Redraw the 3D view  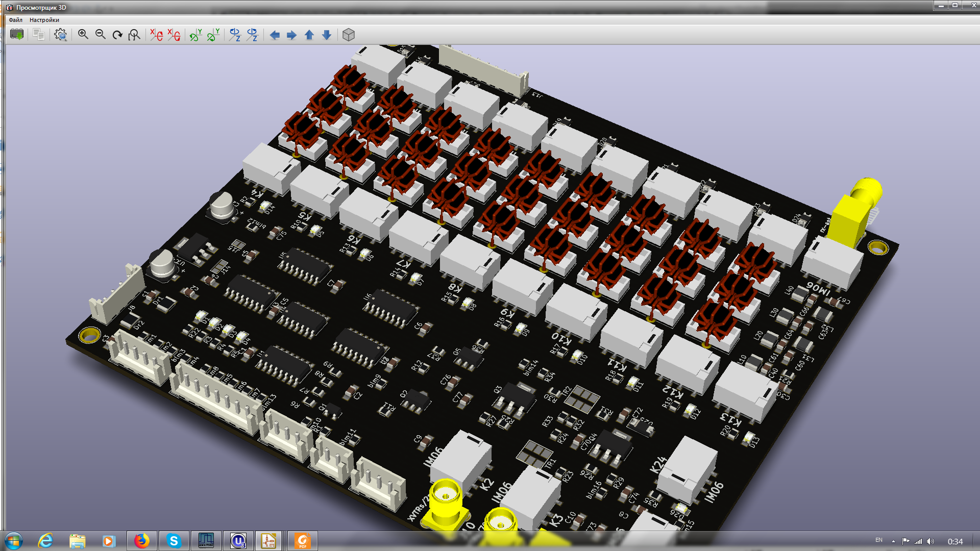(x=117, y=35)
